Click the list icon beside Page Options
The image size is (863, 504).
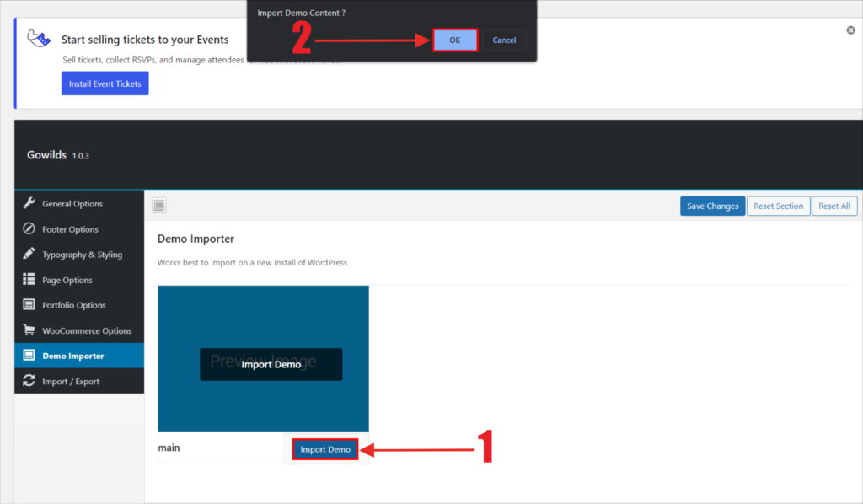(x=29, y=280)
